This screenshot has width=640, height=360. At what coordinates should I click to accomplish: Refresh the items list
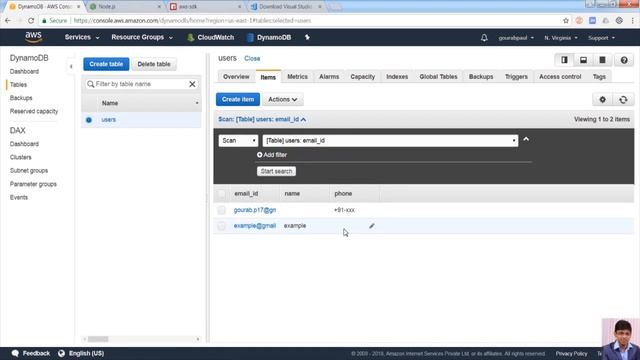point(623,100)
